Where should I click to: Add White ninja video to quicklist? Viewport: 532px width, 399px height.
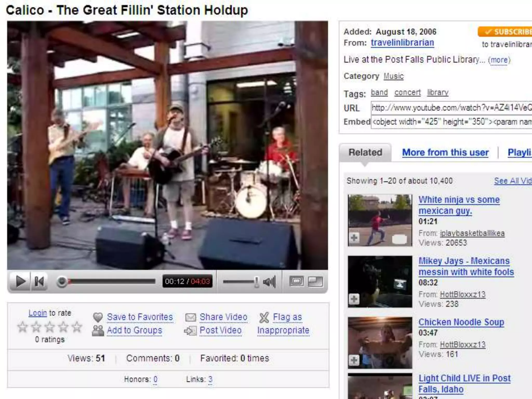[x=354, y=238]
